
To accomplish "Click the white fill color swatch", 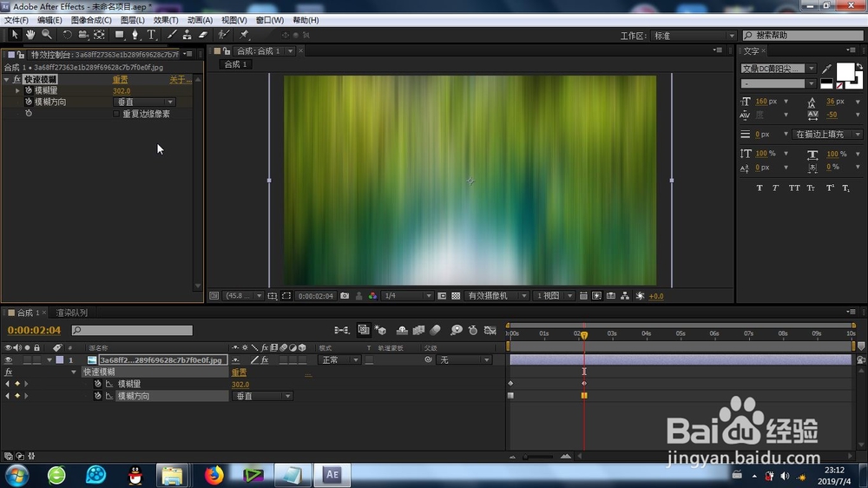I will click(x=845, y=72).
